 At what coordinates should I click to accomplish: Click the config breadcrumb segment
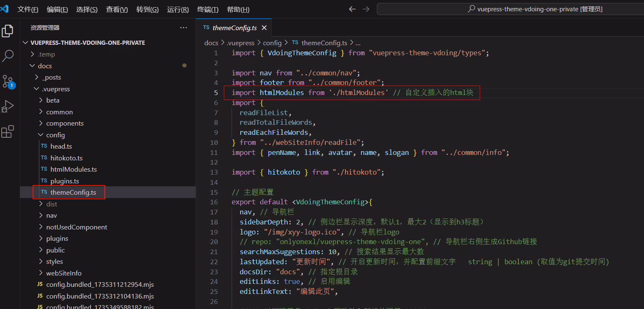pyautogui.click(x=272, y=43)
